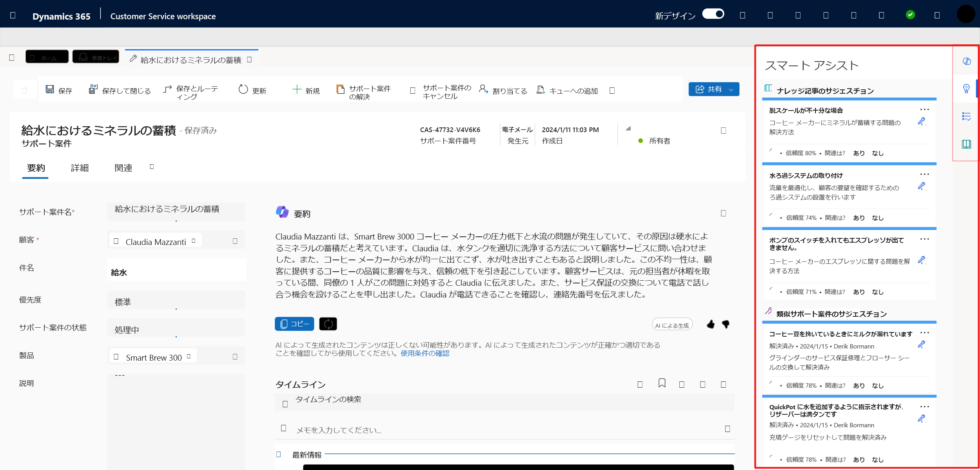The image size is (980, 470).
Task: Open 水ろ過システムの取り付け more options menu
Action: [x=925, y=174]
